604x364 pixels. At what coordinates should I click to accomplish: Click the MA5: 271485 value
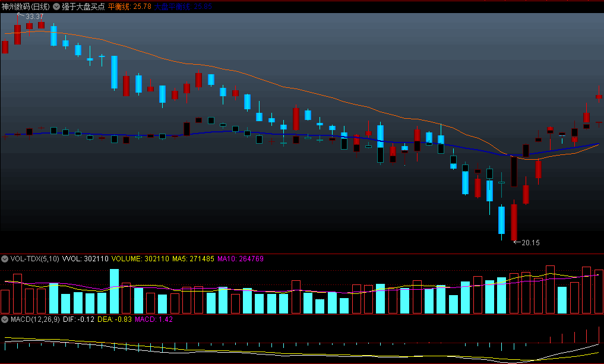click(x=193, y=259)
